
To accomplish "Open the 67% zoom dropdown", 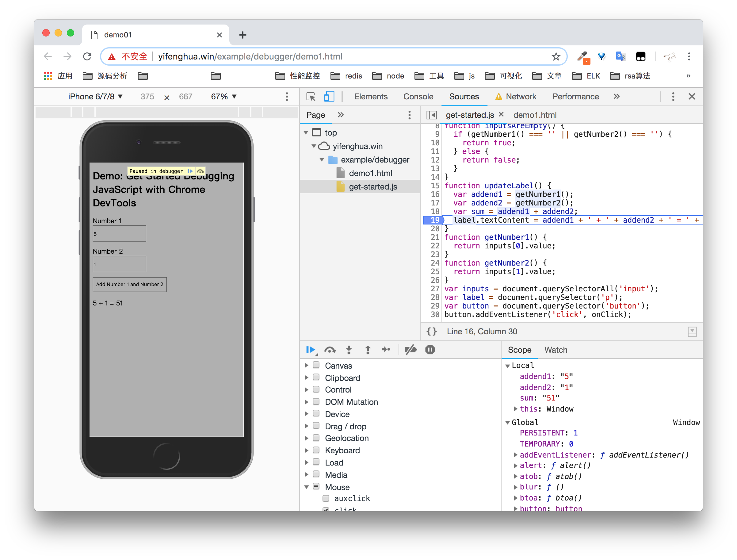I will click(224, 97).
